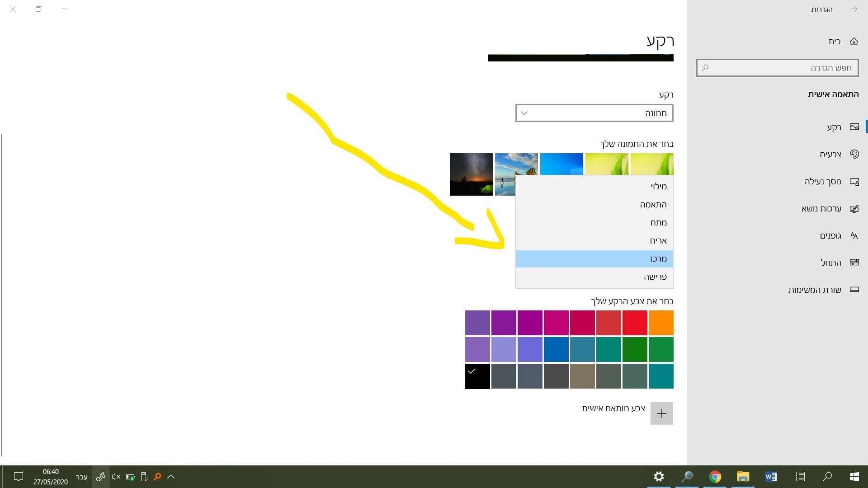Open Taskbar (שורת המשימות) settings
This screenshot has width=868, height=488.
[x=815, y=290]
